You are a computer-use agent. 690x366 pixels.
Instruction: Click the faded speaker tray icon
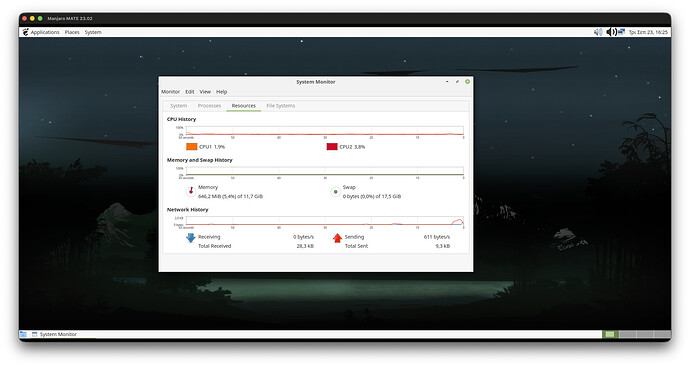(598, 32)
